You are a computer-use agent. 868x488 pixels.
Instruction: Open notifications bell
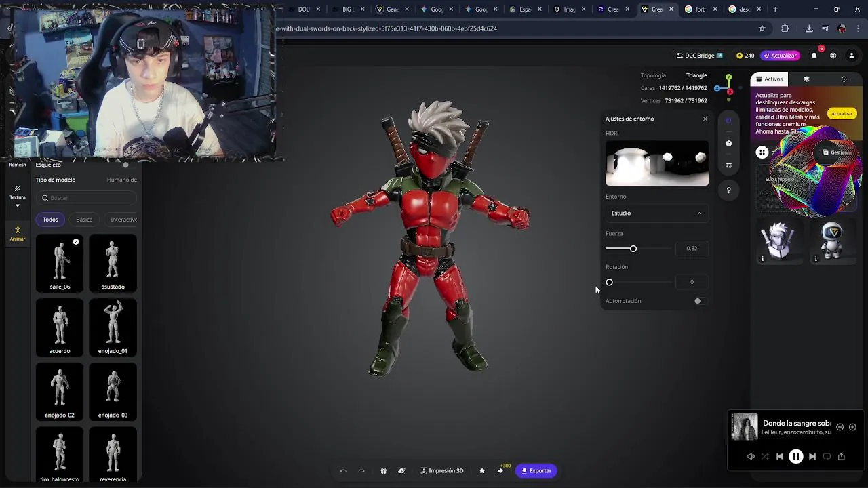pyautogui.click(x=814, y=56)
